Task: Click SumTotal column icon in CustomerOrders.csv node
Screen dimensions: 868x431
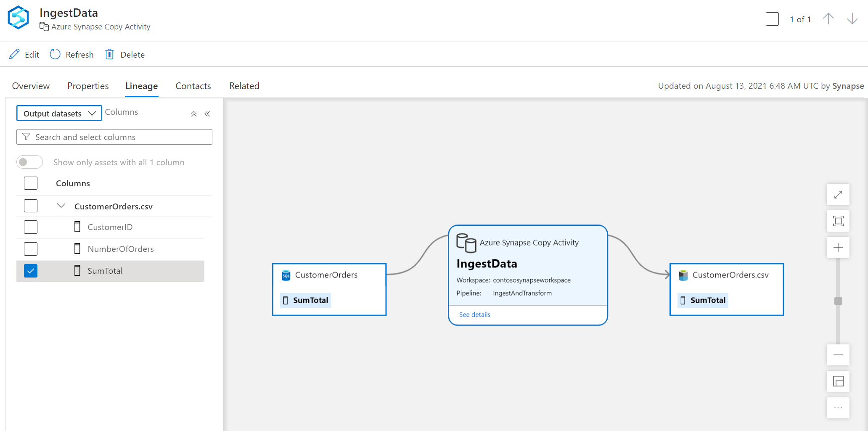Action: click(683, 300)
